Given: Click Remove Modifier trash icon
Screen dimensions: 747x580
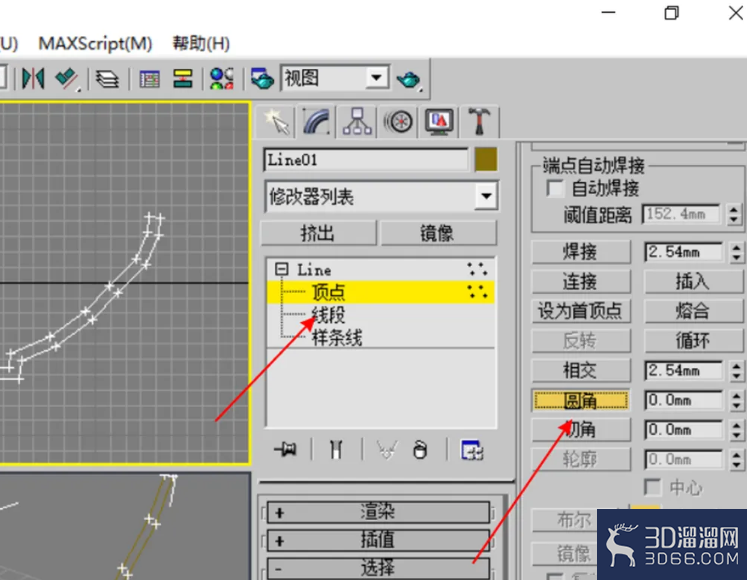Looking at the screenshot, I should click(x=420, y=449).
